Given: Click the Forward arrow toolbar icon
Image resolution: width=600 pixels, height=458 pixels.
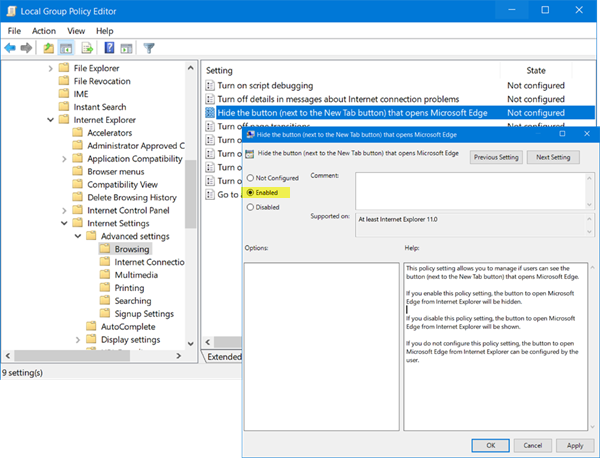Looking at the screenshot, I should (x=26, y=48).
